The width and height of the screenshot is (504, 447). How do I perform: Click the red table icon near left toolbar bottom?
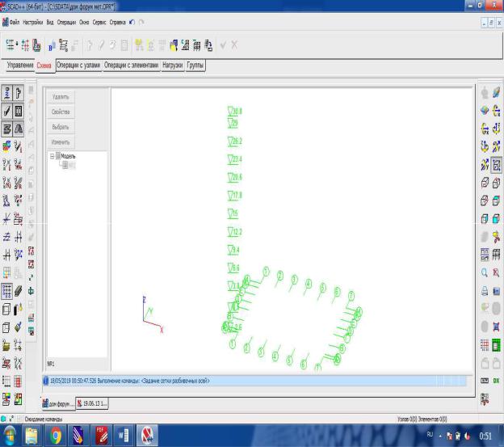[x=19, y=382]
